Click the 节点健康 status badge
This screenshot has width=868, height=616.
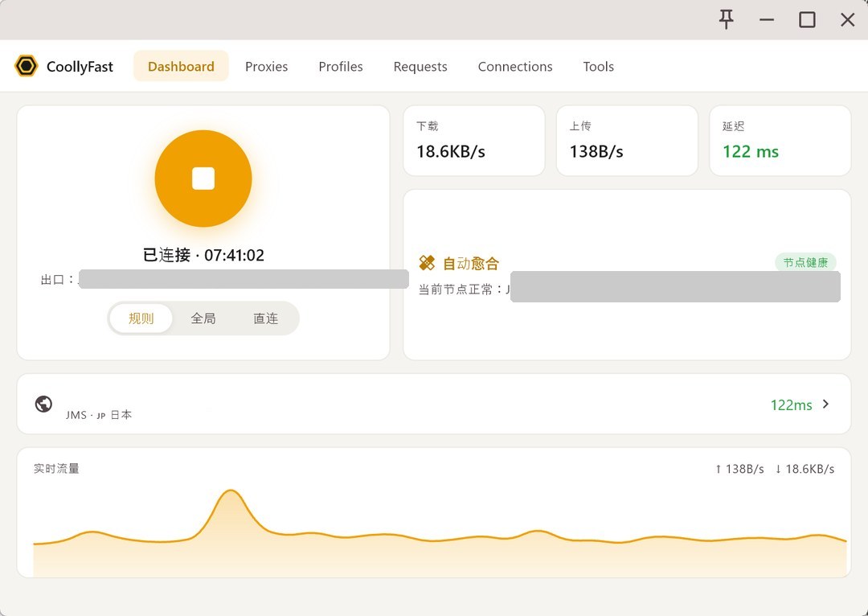[x=805, y=262]
